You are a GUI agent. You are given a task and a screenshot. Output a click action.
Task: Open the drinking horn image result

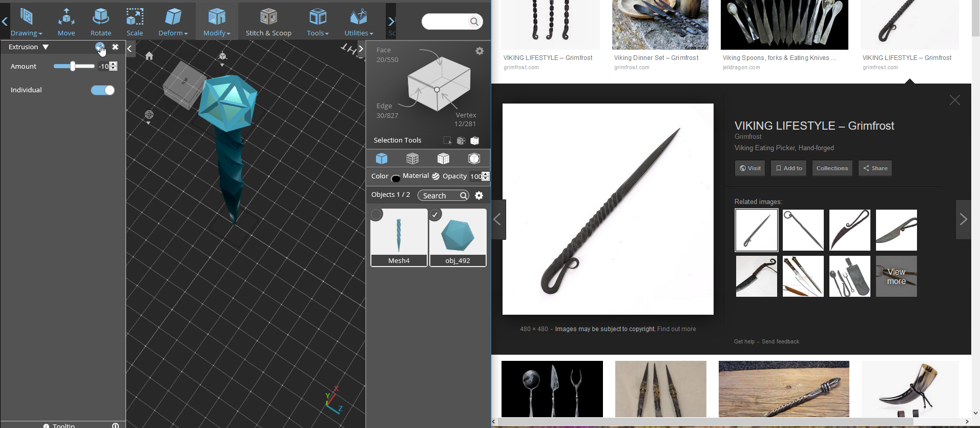[910, 389]
